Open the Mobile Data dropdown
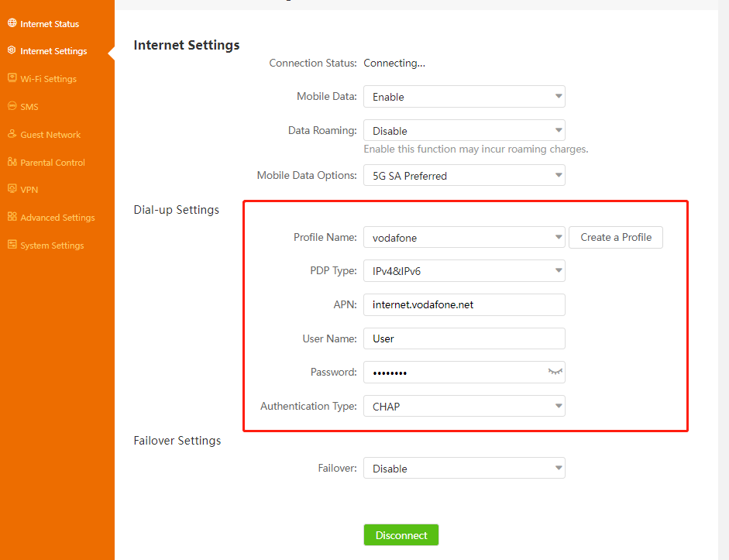Screen dimensions: 729x560 (x=464, y=97)
